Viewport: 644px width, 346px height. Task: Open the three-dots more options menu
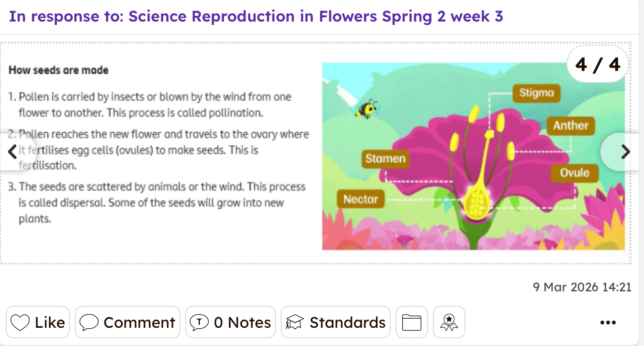(x=608, y=323)
